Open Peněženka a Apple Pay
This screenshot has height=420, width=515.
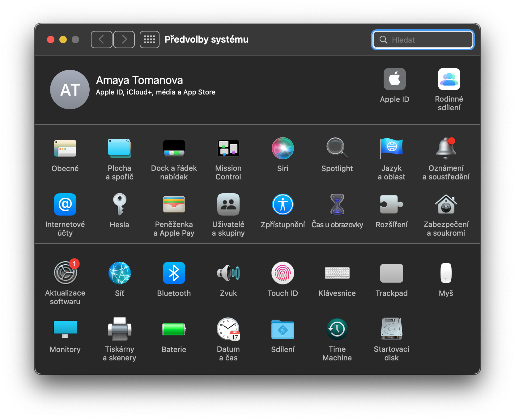click(174, 204)
